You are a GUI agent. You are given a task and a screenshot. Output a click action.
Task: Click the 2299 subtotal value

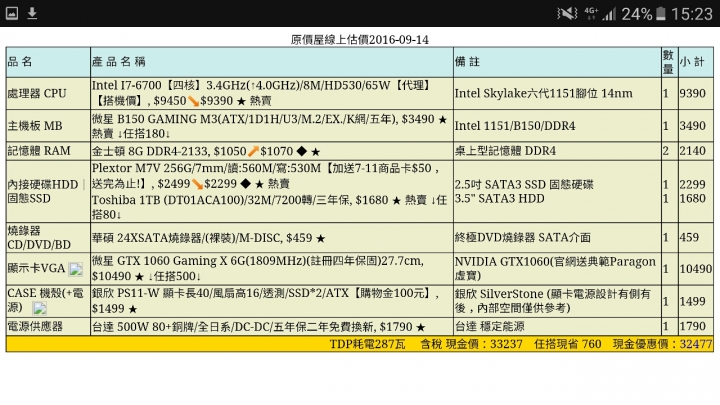pos(692,184)
